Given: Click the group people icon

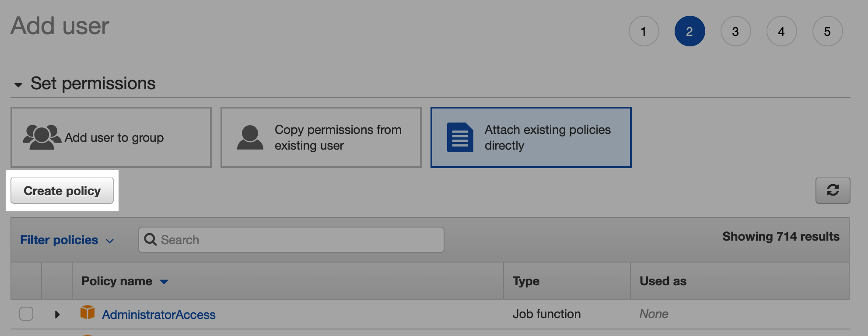Looking at the screenshot, I should [x=42, y=137].
